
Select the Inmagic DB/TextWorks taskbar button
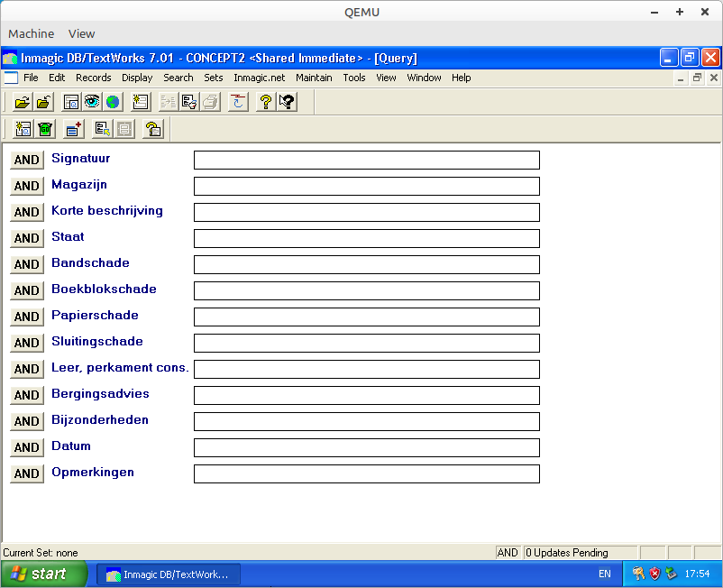pyautogui.click(x=168, y=574)
